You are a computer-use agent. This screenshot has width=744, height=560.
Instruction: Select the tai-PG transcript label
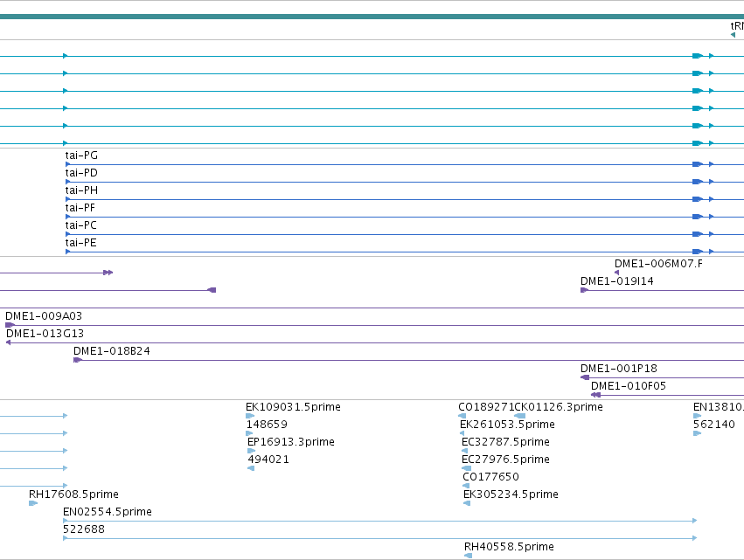(81, 155)
